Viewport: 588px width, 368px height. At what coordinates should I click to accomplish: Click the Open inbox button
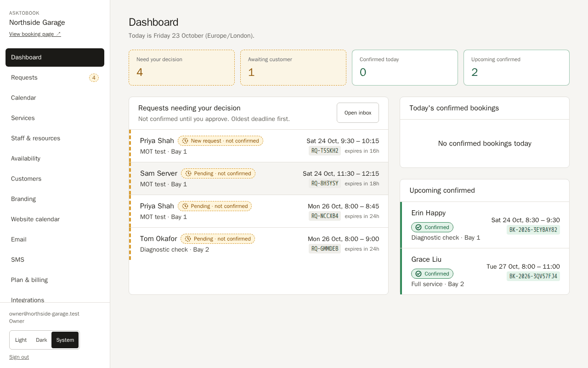coord(358,113)
